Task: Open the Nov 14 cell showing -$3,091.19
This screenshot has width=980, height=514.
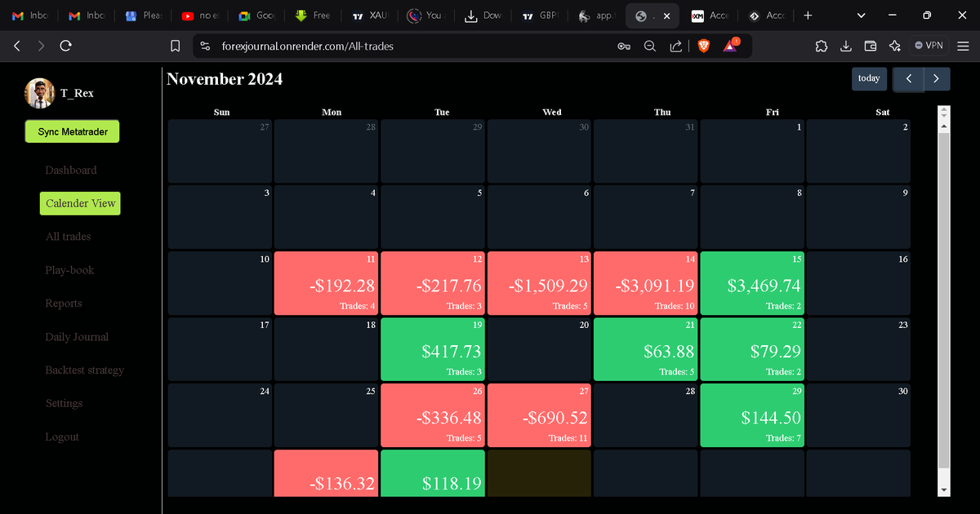Action: point(645,283)
